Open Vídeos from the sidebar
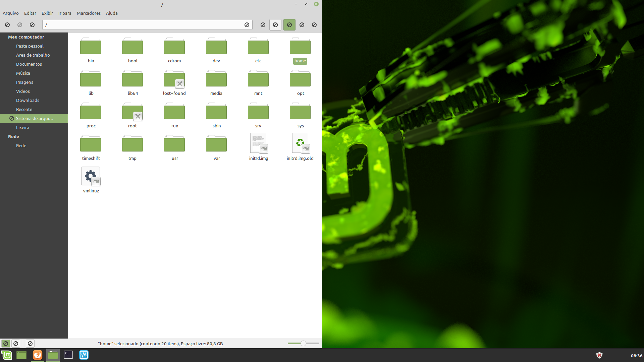Image resolution: width=644 pixels, height=362 pixels. [23, 91]
